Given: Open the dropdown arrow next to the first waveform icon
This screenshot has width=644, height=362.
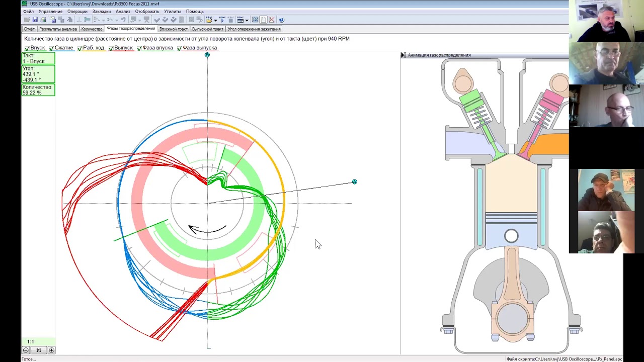Looking at the screenshot, I should click(x=103, y=20).
